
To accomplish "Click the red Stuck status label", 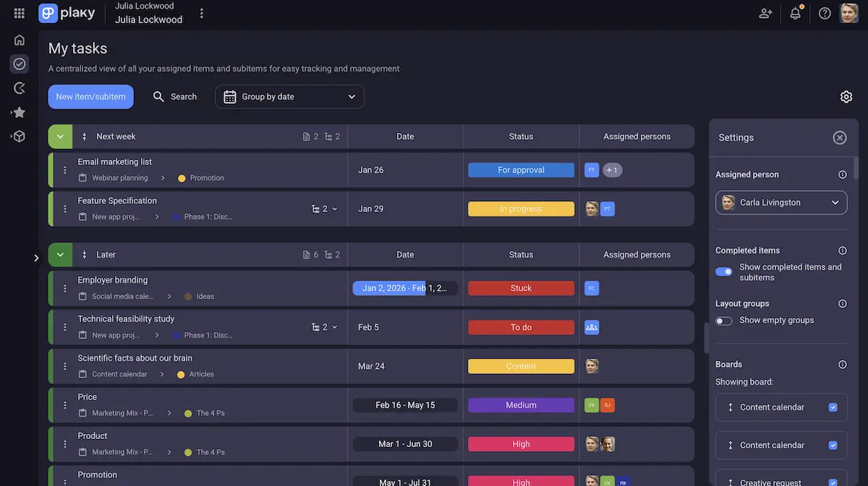I will (521, 287).
